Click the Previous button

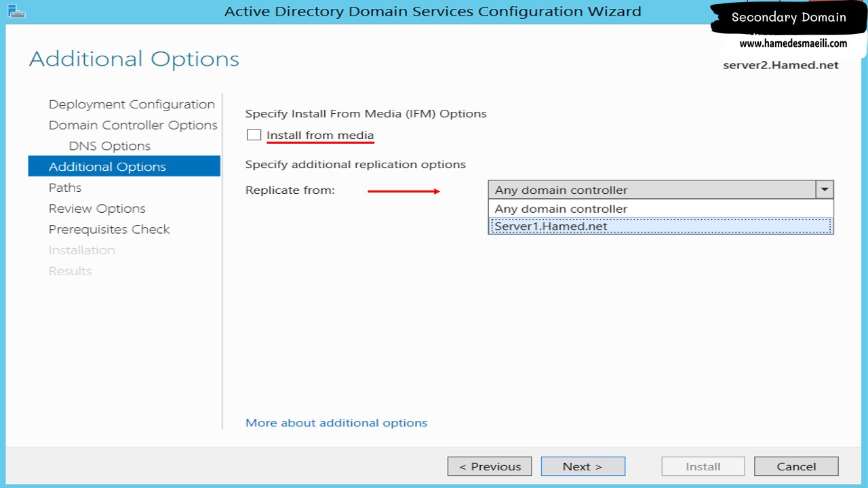point(490,466)
